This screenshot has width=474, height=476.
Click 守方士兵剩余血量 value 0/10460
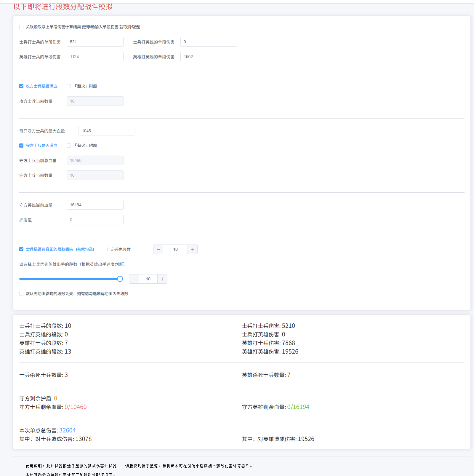[x=76, y=407]
